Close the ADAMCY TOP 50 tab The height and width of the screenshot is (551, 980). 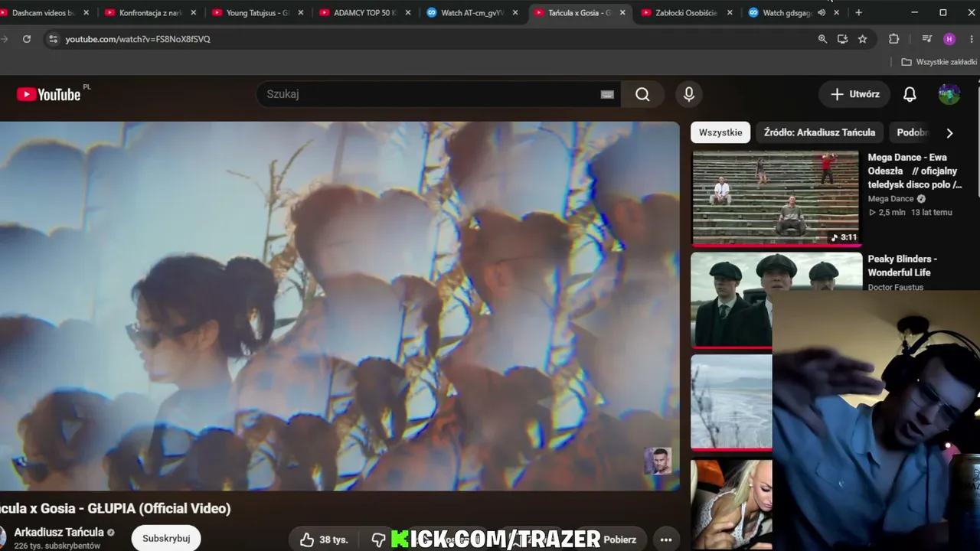tap(408, 13)
